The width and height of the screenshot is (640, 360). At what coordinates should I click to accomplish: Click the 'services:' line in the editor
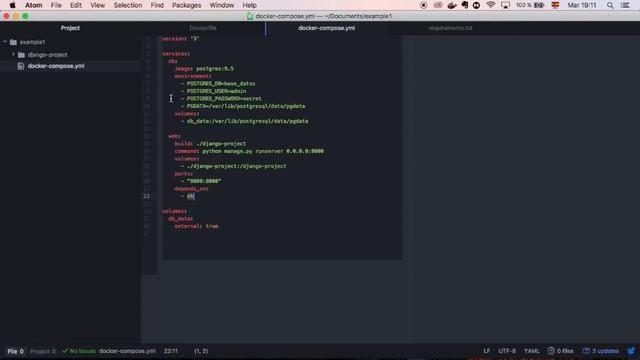(176, 53)
